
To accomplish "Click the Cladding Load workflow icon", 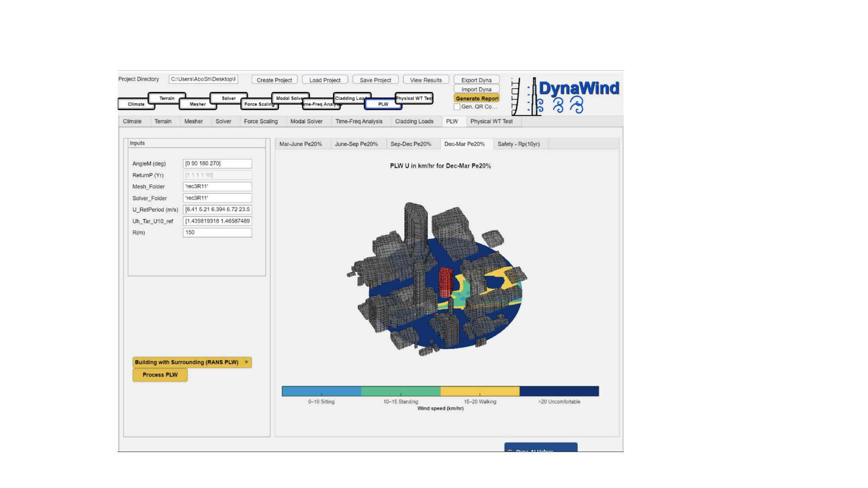I will click(351, 98).
